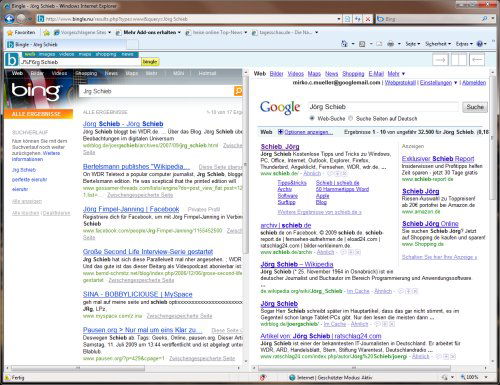Click Bingle's right-arrow pane layout icon
This screenshot has width=500, height=385.
[441, 60]
